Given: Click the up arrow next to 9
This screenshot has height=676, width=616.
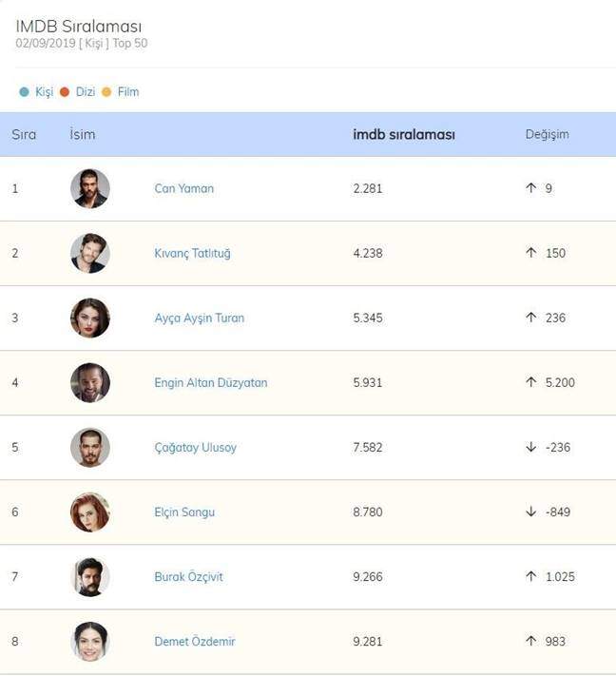Looking at the screenshot, I should coord(531,188).
